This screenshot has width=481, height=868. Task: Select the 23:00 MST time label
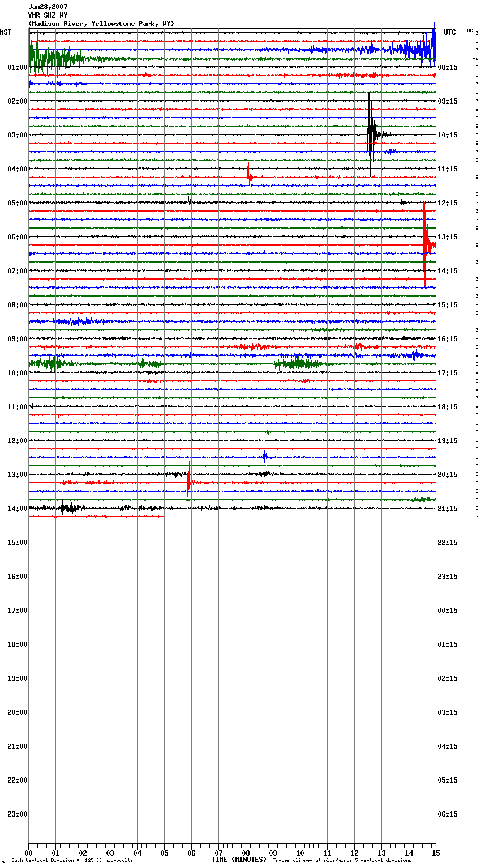[18, 814]
